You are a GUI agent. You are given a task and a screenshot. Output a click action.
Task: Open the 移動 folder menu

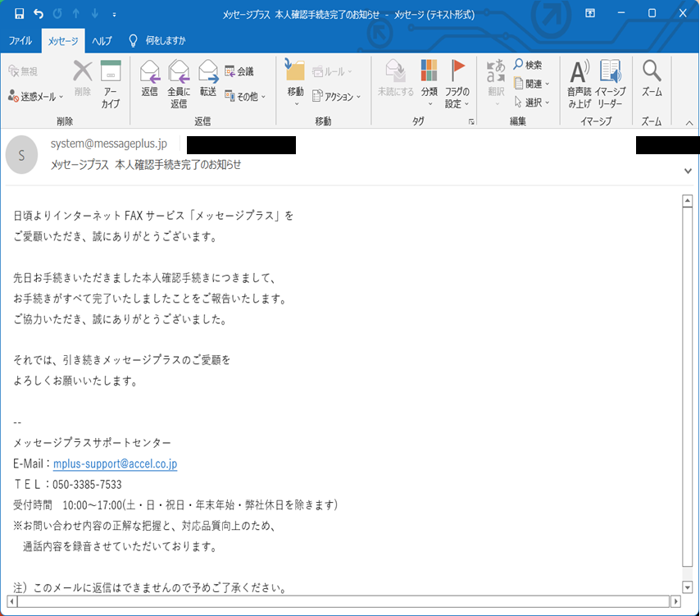(x=295, y=83)
